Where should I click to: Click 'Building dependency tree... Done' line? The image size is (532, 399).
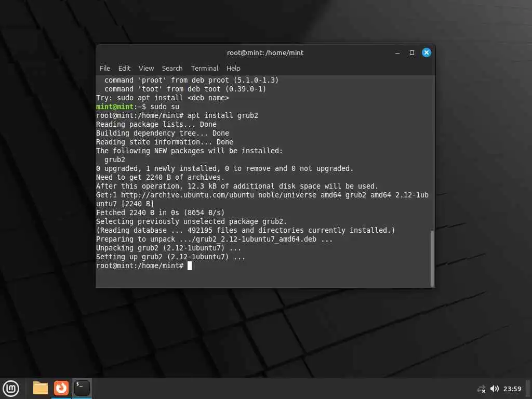click(163, 133)
